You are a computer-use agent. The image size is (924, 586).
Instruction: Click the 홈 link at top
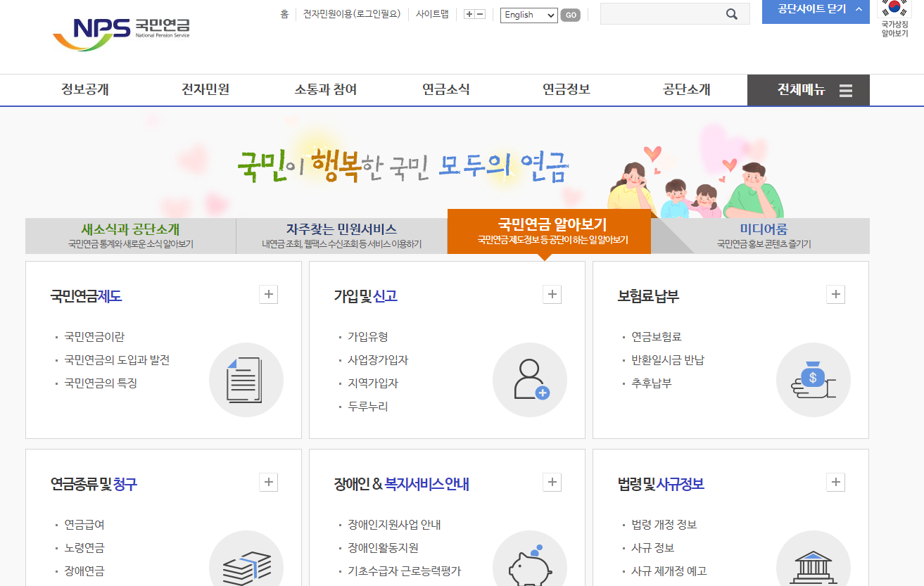tap(284, 14)
